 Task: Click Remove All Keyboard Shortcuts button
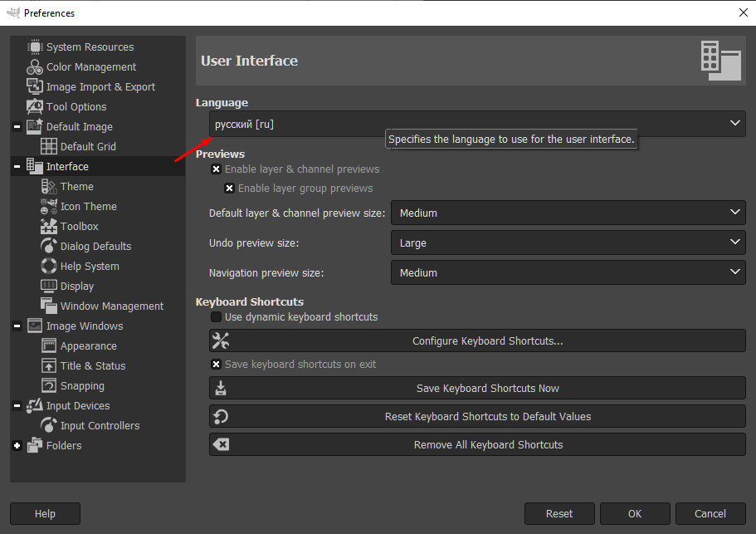(x=477, y=444)
